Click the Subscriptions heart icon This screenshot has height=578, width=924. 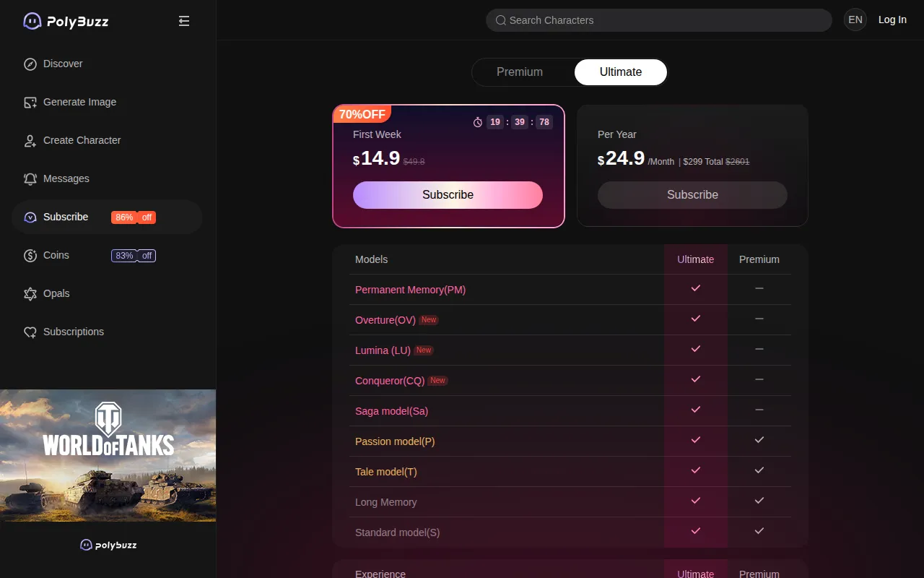[x=30, y=332]
